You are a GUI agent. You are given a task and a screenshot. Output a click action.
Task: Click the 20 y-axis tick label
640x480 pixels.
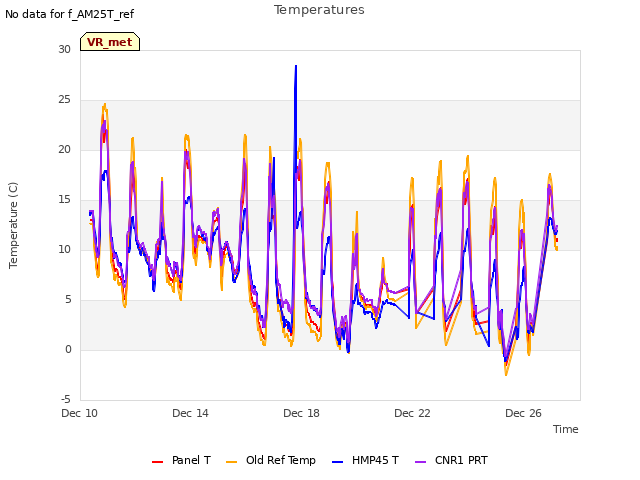coord(64,149)
